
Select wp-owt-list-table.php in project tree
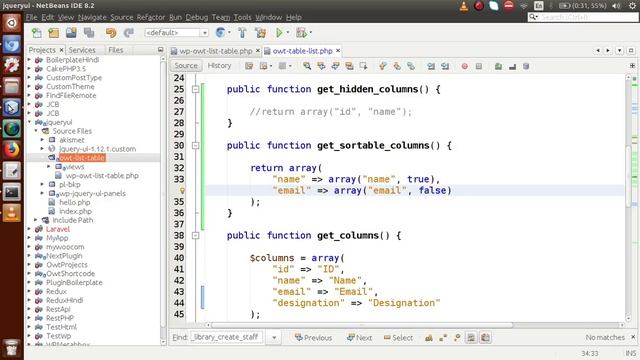pyautogui.click(x=102, y=176)
